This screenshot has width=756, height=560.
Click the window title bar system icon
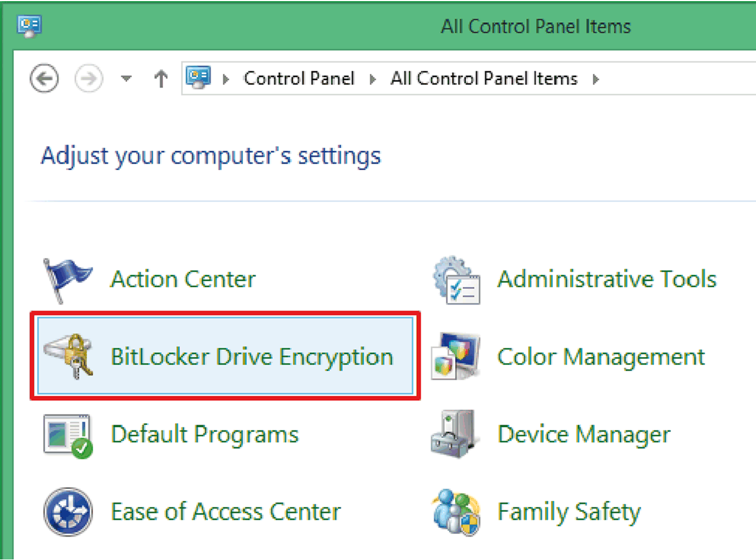(x=29, y=25)
